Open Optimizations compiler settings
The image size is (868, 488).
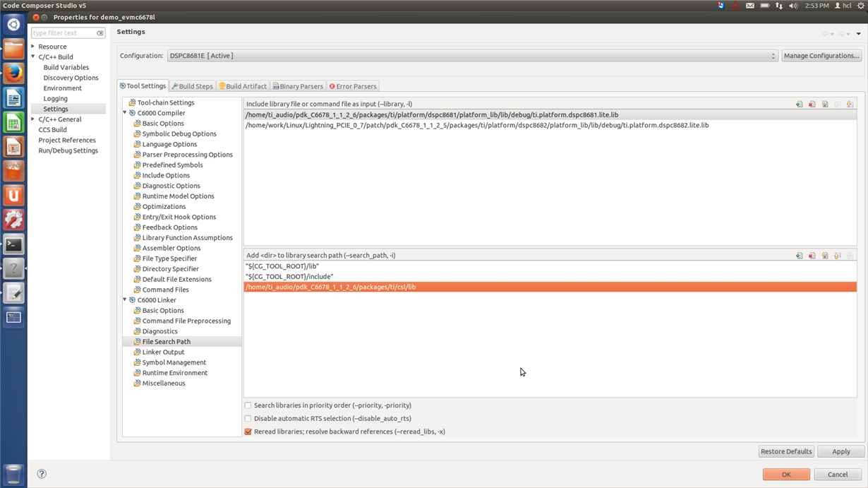(164, 207)
